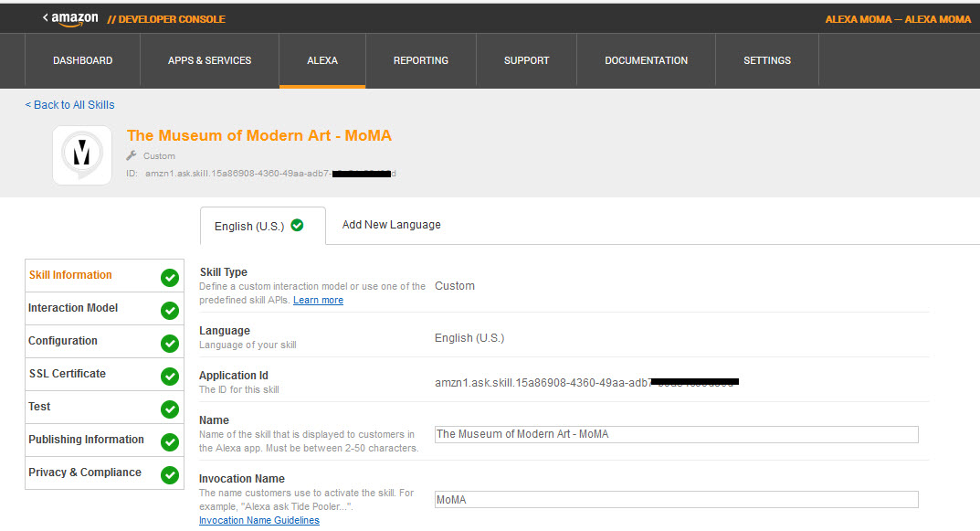Open Invocation Name Guidelines link

[x=258, y=520]
